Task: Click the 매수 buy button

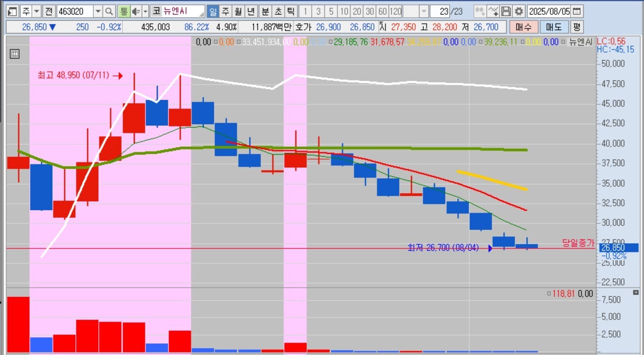Action: coord(524,27)
